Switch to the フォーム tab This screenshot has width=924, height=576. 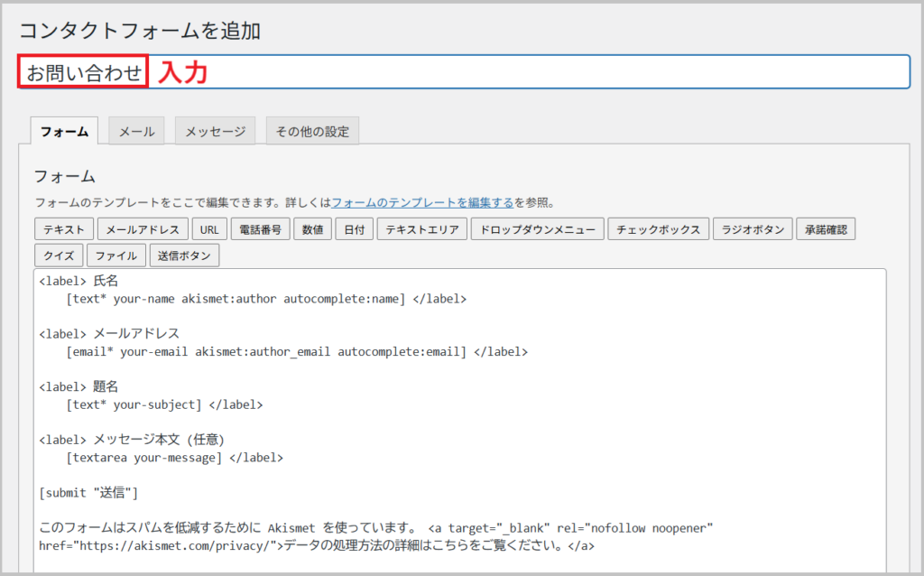coord(64,131)
